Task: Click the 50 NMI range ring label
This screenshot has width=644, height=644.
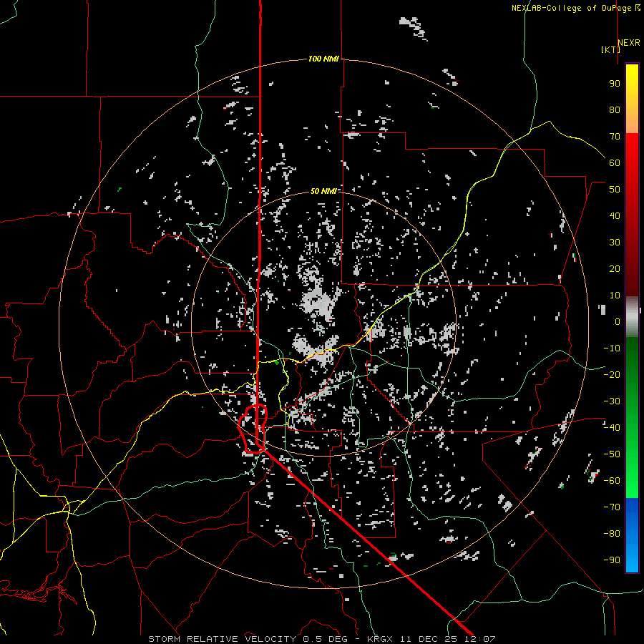Action: point(323,191)
